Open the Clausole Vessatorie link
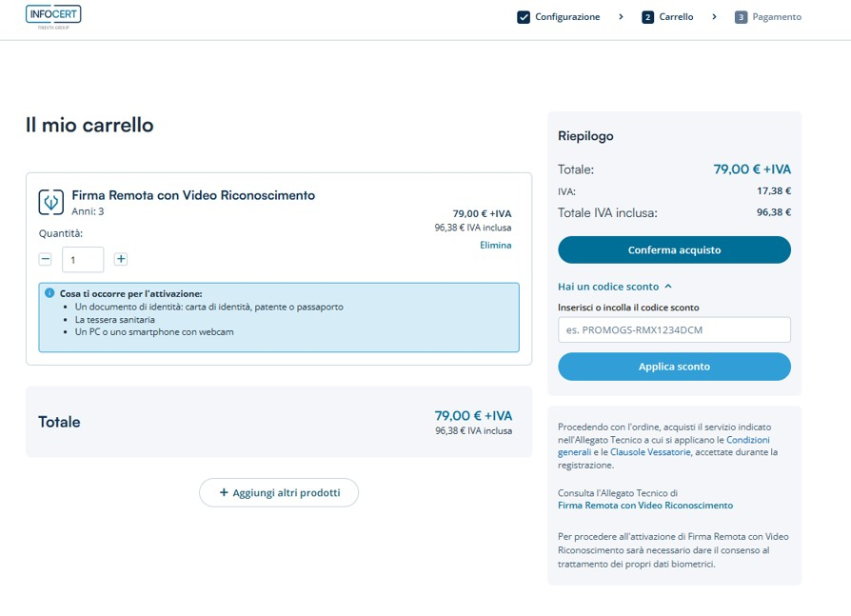851x616 pixels. [649, 452]
